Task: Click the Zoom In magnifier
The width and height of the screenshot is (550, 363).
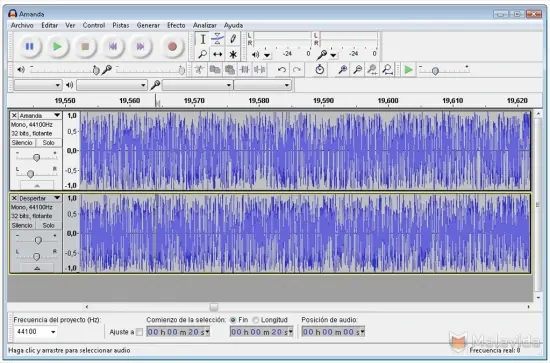Action: click(x=342, y=69)
